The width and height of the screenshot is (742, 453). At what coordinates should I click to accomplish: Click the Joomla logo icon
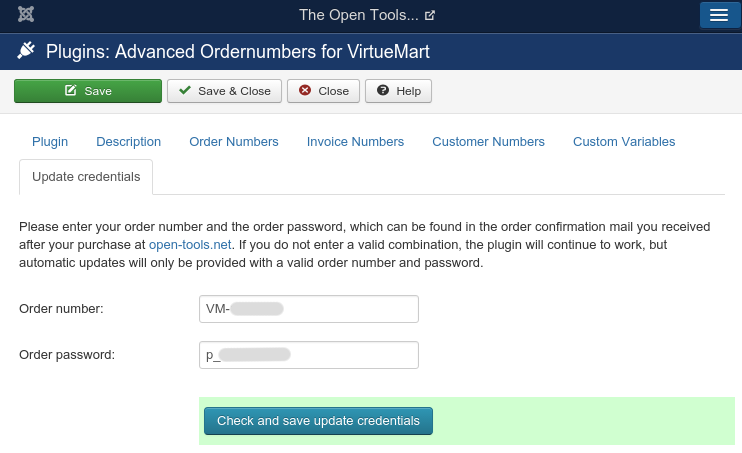click(x=26, y=15)
